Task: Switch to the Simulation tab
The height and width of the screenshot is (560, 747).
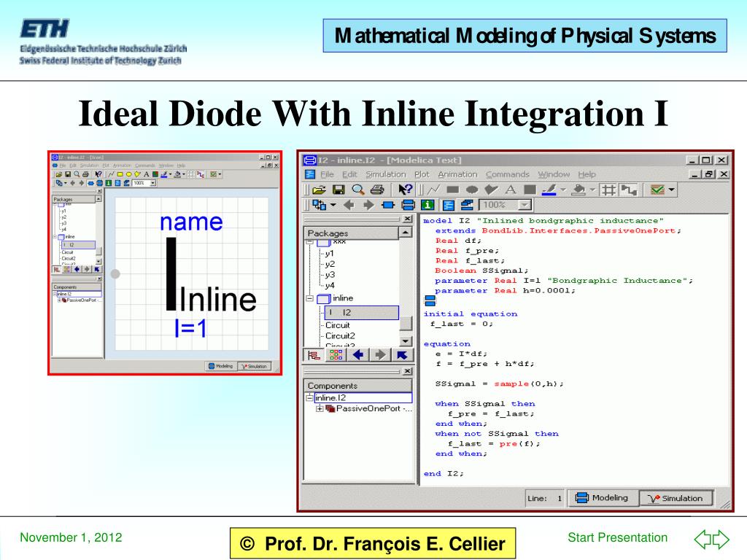Action: point(676,498)
